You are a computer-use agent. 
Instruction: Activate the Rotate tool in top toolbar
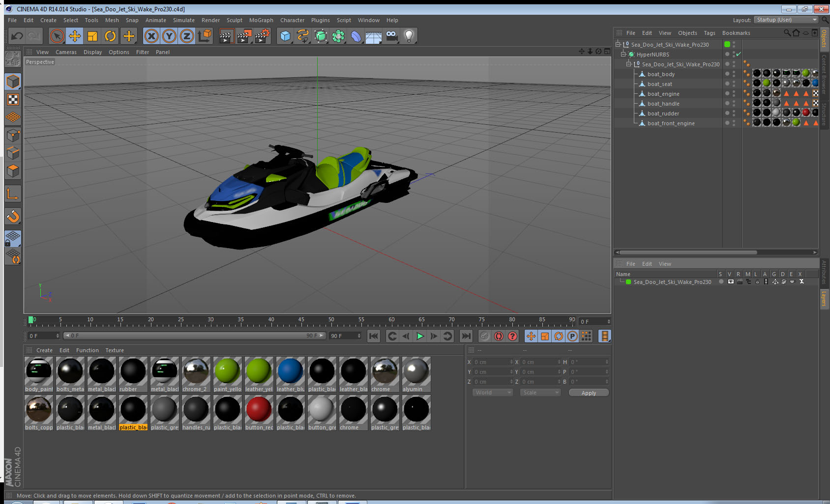111,36
